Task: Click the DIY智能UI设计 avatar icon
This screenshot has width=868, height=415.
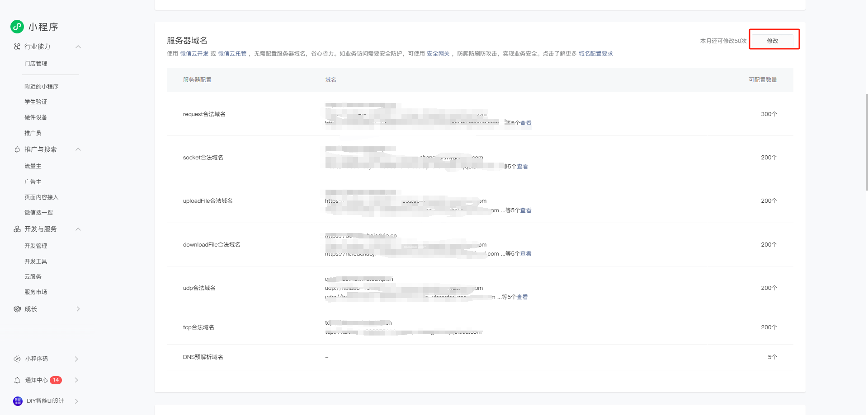Action: coord(18,401)
